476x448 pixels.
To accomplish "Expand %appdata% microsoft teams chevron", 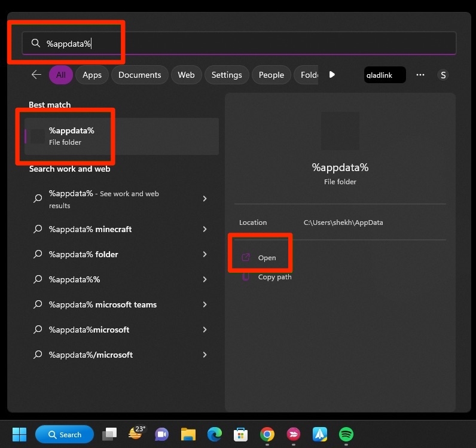I will 205,304.
